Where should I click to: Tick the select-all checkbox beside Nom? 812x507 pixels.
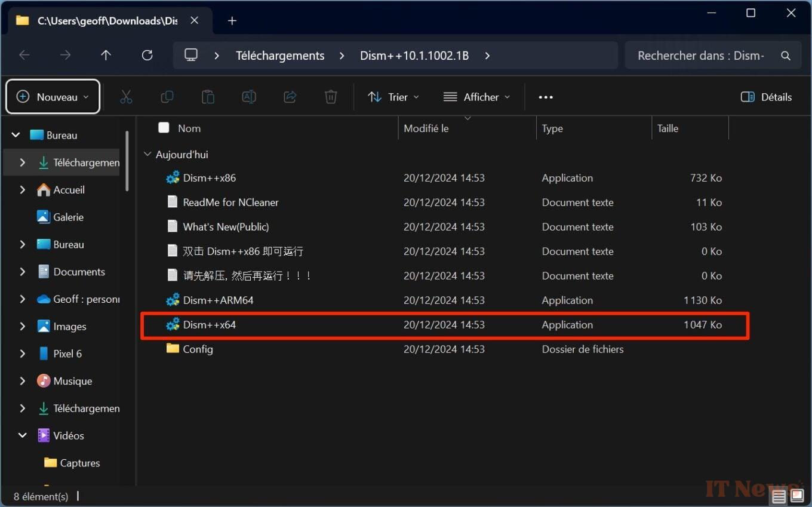click(164, 128)
